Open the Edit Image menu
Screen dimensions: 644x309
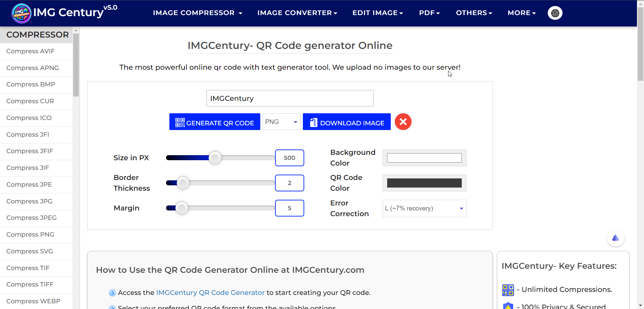(377, 13)
